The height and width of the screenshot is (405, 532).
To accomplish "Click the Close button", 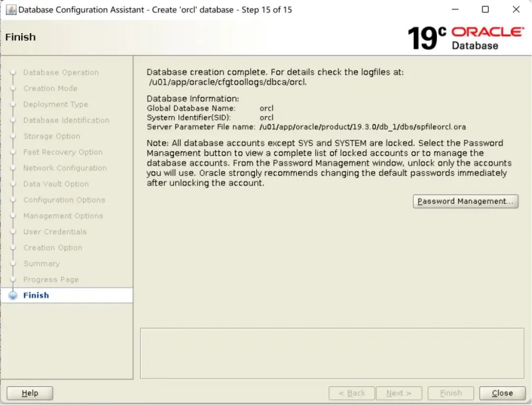I will point(502,393).
